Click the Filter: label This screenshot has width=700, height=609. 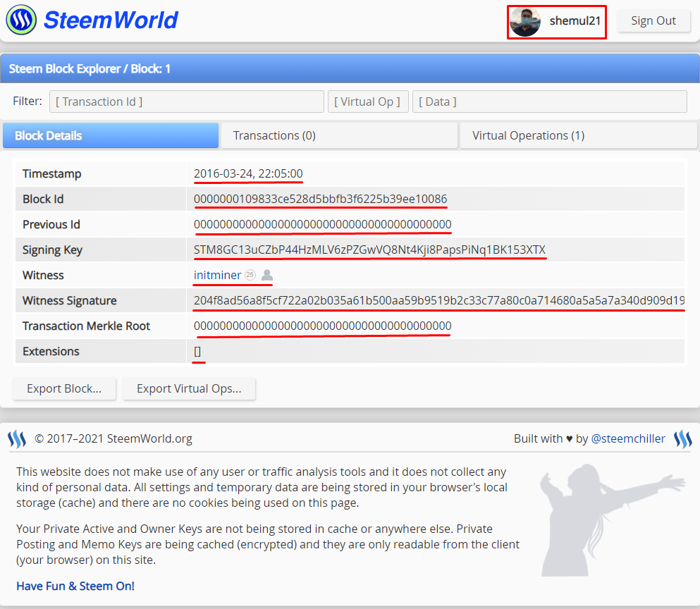tap(27, 101)
